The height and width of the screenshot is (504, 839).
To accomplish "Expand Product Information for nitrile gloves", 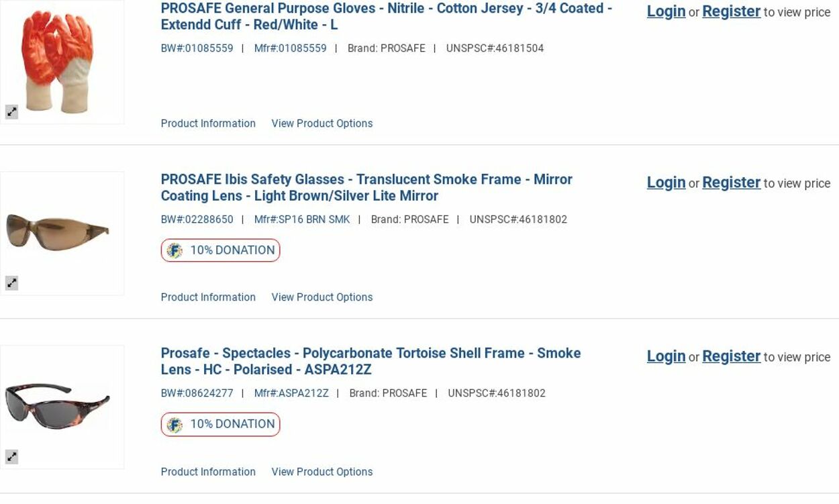I will (208, 123).
